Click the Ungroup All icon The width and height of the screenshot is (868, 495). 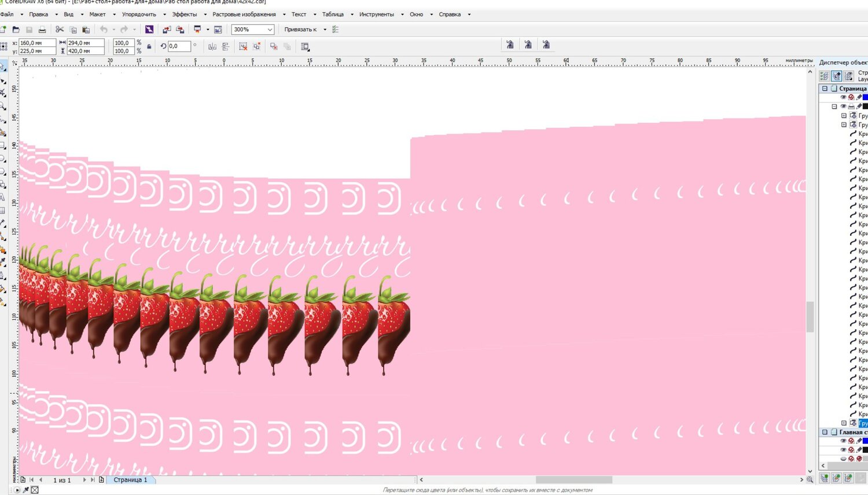(x=256, y=46)
